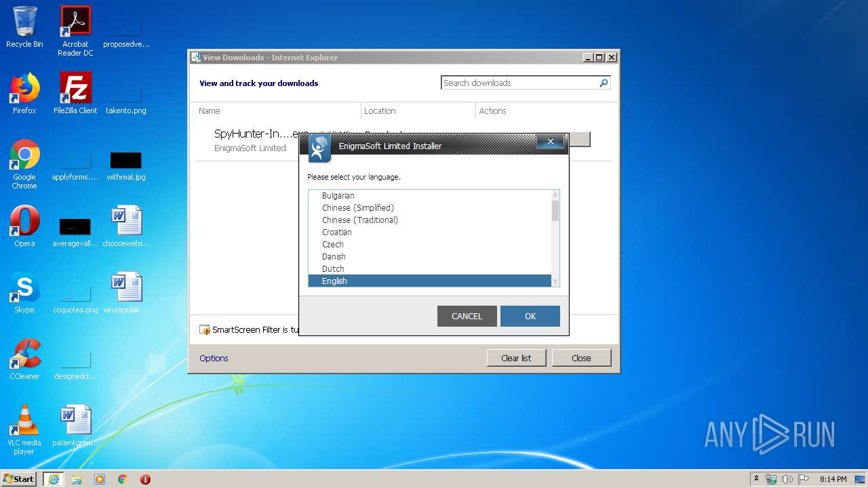
Task: Select Chinese (Traditional) language
Action: (430, 220)
